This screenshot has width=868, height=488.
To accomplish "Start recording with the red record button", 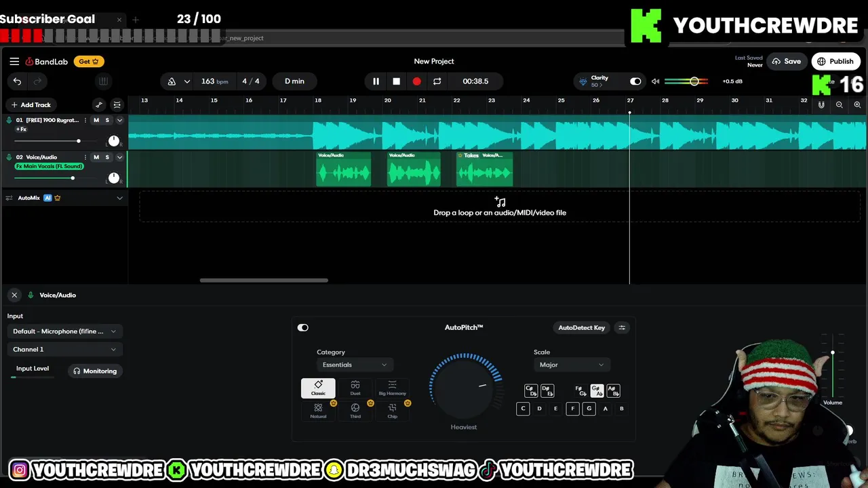I will point(416,81).
